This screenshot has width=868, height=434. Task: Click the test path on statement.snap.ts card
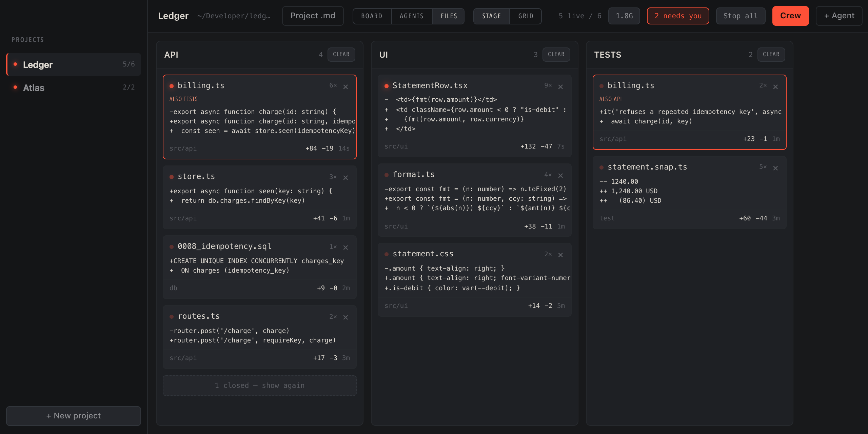click(x=607, y=218)
